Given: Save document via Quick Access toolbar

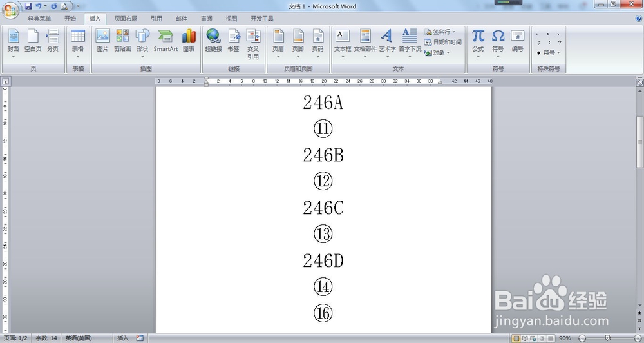Looking at the screenshot, I should tap(28, 6).
